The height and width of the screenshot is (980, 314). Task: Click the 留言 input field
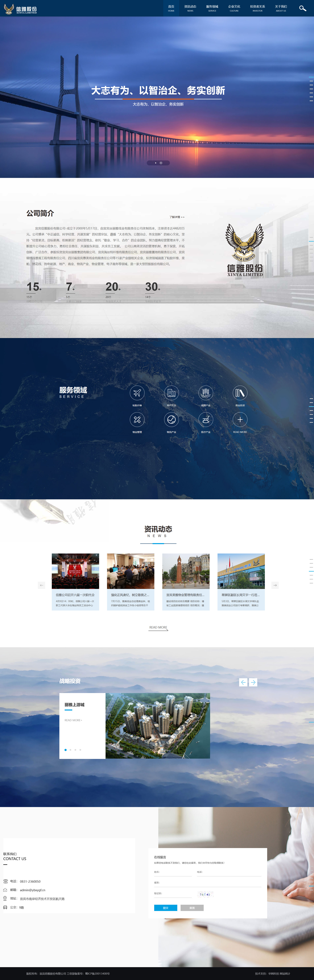tap(208, 883)
